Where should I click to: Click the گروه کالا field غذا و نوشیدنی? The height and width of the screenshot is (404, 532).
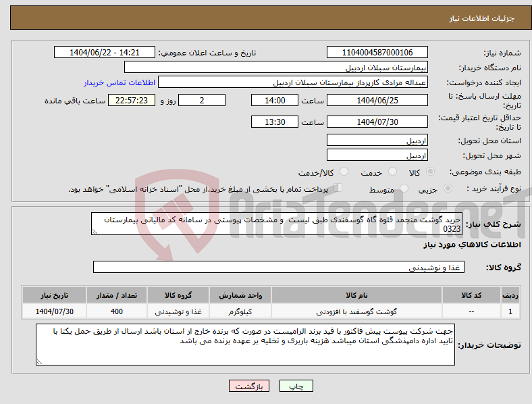pos(279,267)
